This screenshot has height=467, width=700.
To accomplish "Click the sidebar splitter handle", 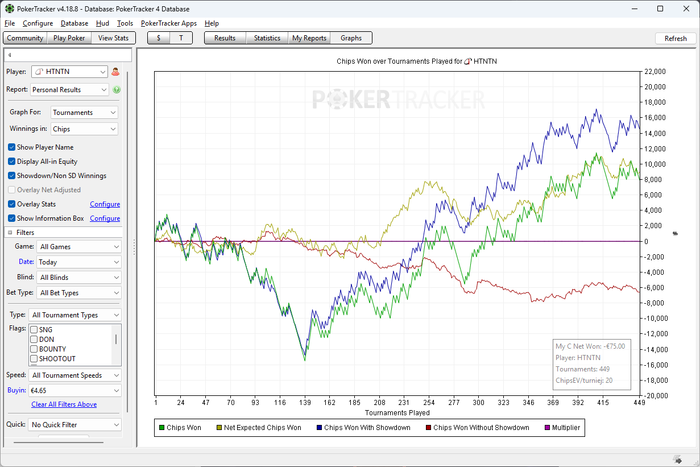I will (134, 247).
